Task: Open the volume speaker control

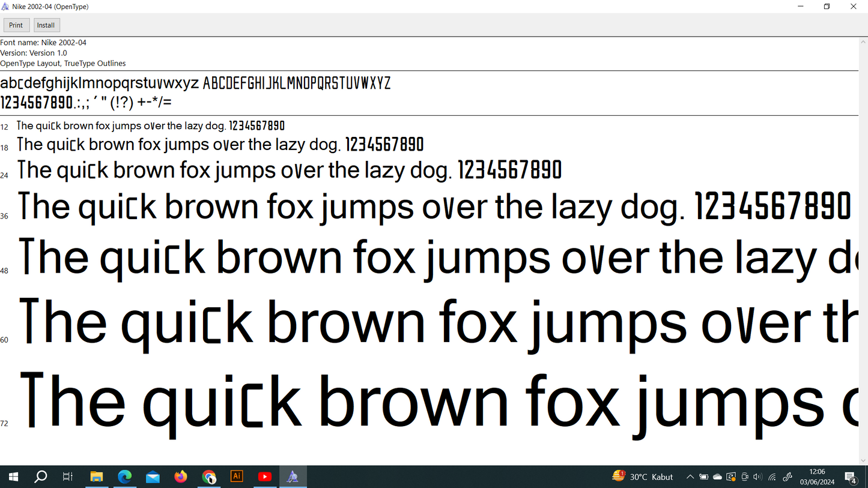Action: [757, 477]
